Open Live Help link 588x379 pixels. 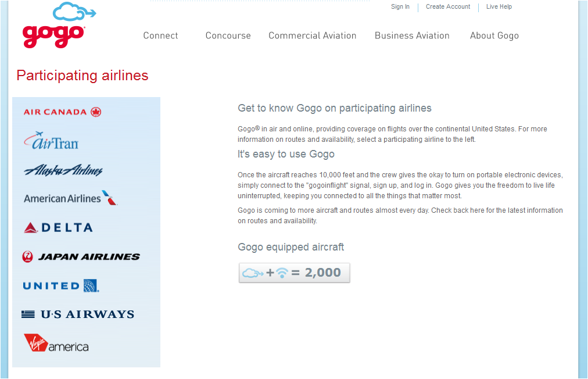pyautogui.click(x=499, y=7)
